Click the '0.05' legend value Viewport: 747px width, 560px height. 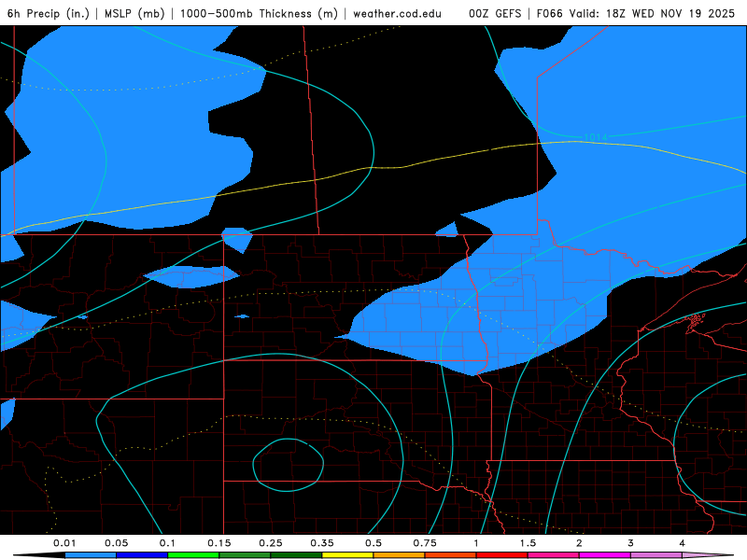[x=116, y=543]
